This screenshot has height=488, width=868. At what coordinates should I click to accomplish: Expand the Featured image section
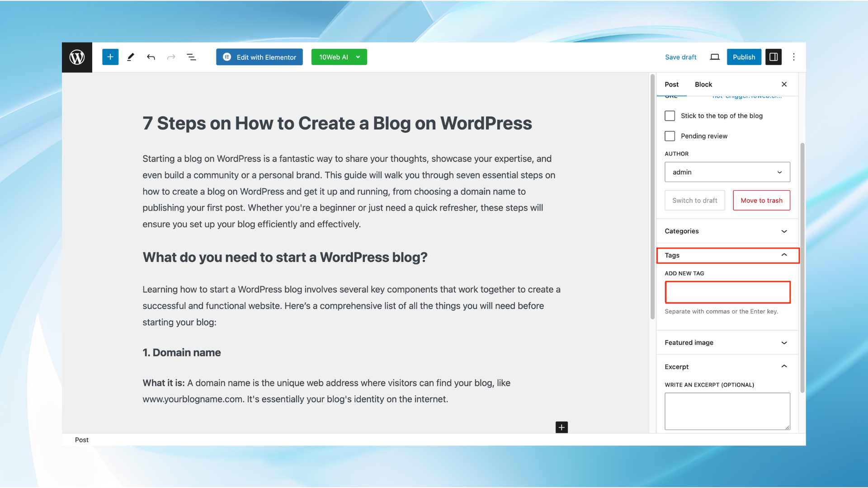(x=727, y=343)
